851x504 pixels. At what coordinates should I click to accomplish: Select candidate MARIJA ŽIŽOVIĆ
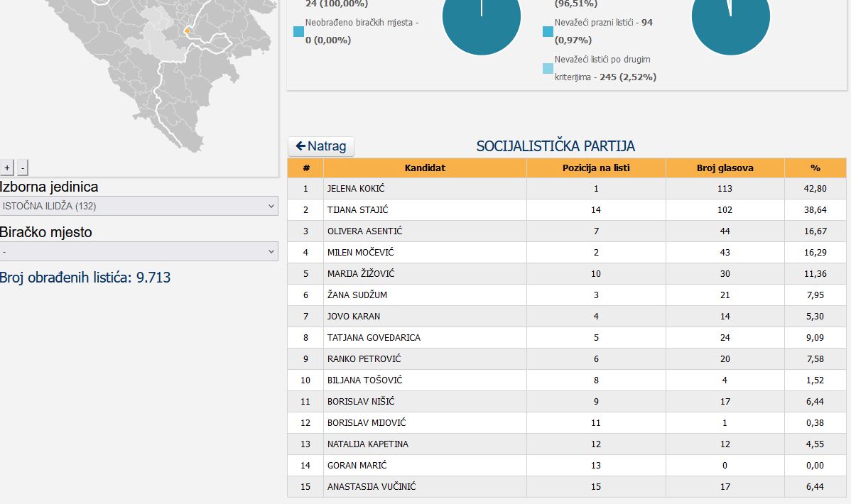pyautogui.click(x=361, y=274)
